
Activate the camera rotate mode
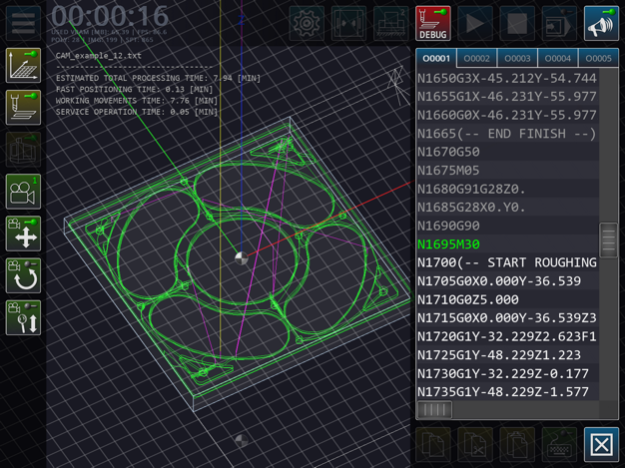pyautogui.click(x=23, y=275)
